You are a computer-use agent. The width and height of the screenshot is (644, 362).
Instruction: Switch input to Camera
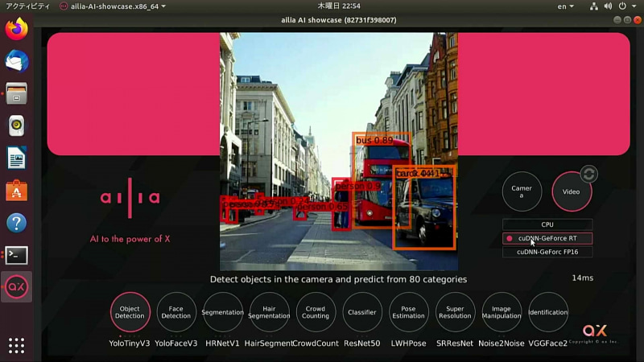[522, 191]
